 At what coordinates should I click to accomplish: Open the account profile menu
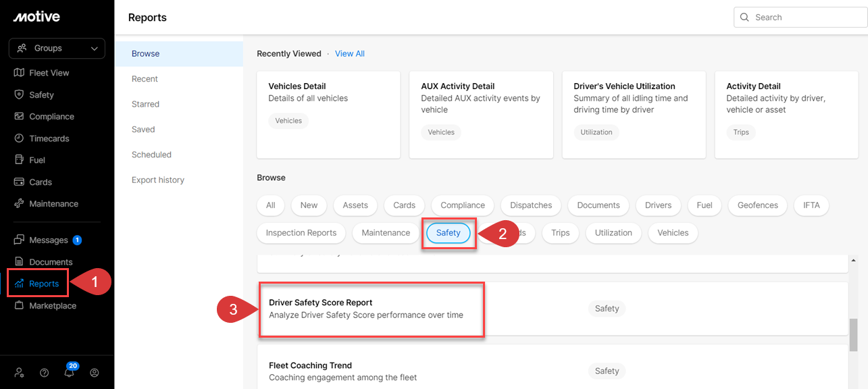[95, 372]
